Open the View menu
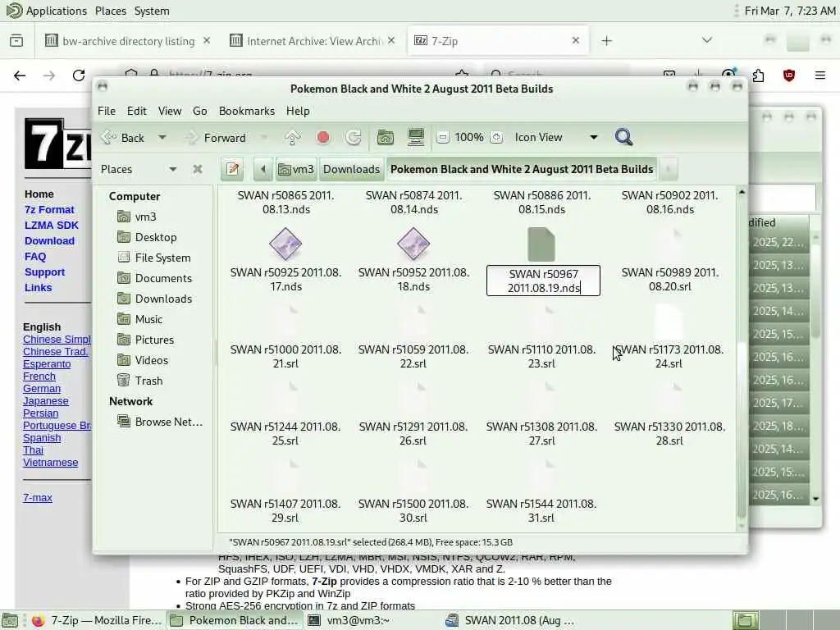 [x=170, y=111]
